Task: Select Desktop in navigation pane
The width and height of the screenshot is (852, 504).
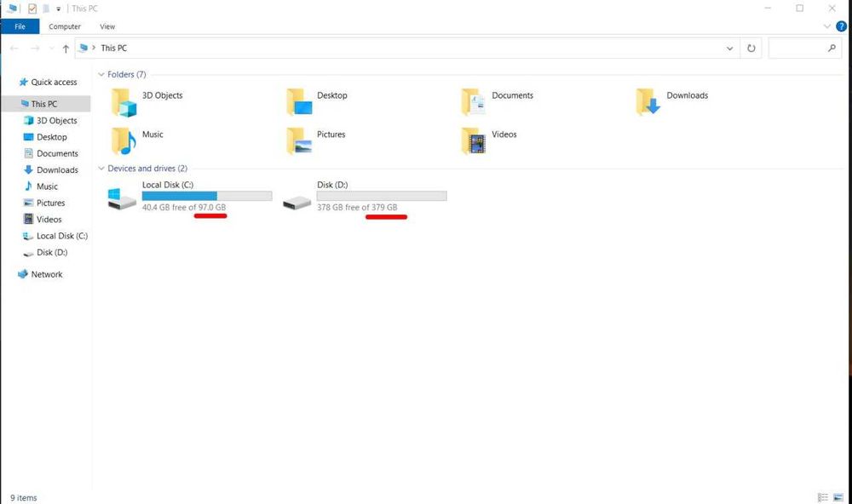Action: (46, 137)
